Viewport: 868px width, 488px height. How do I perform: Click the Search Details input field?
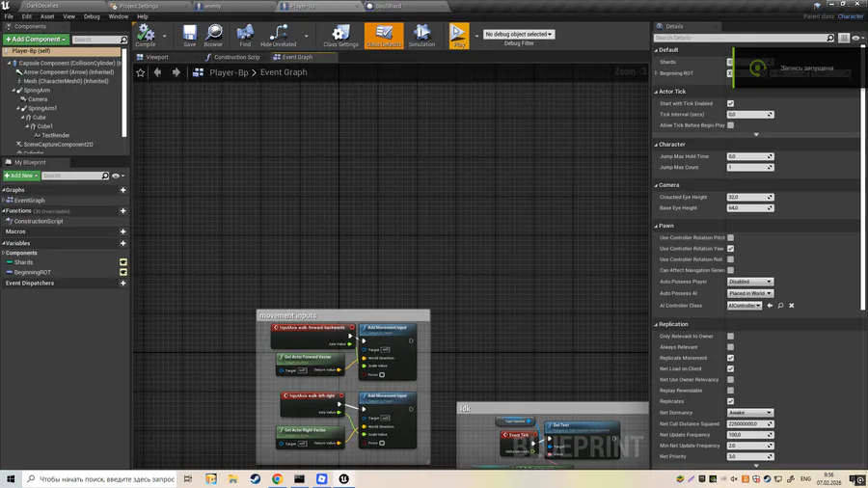point(740,38)
